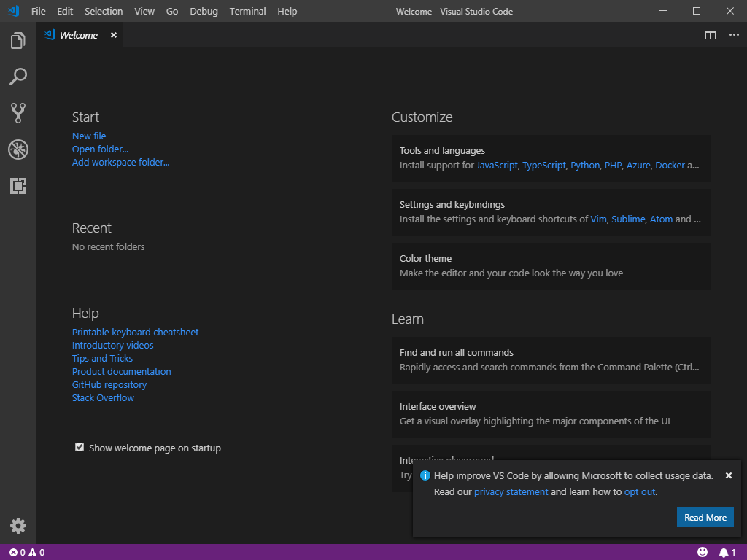Viewport: 747px width, 560px height.
Task: Open the Explorer view in activity bar
Action: coord(18,41)
